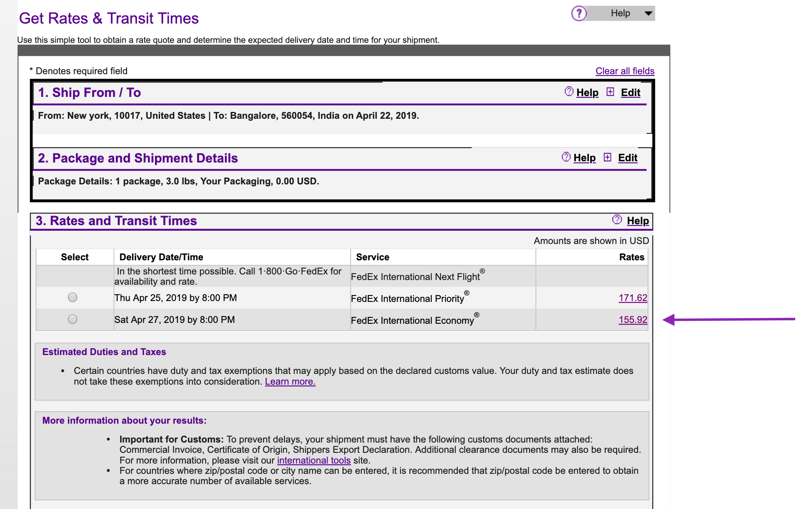The width and height of the screenshot is (812, 509).
Task: Click the Ship From / To heading
Action: click(89, 93)
